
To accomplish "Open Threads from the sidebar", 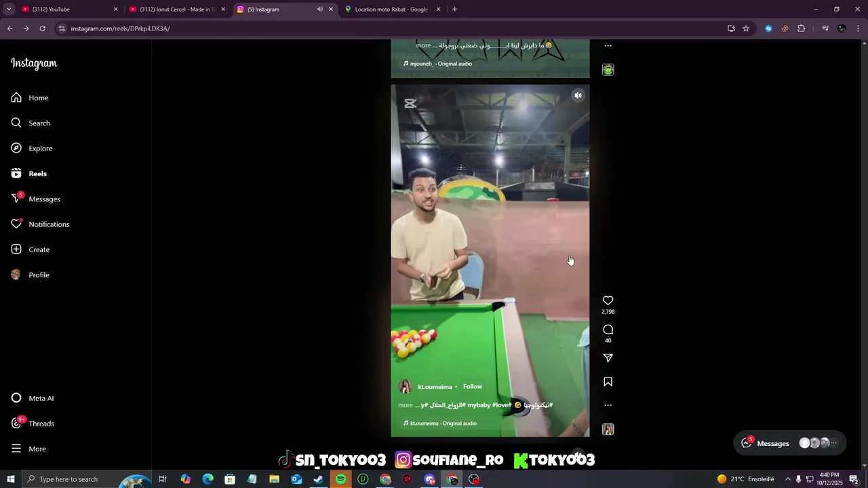I will (x=33, y=424).
